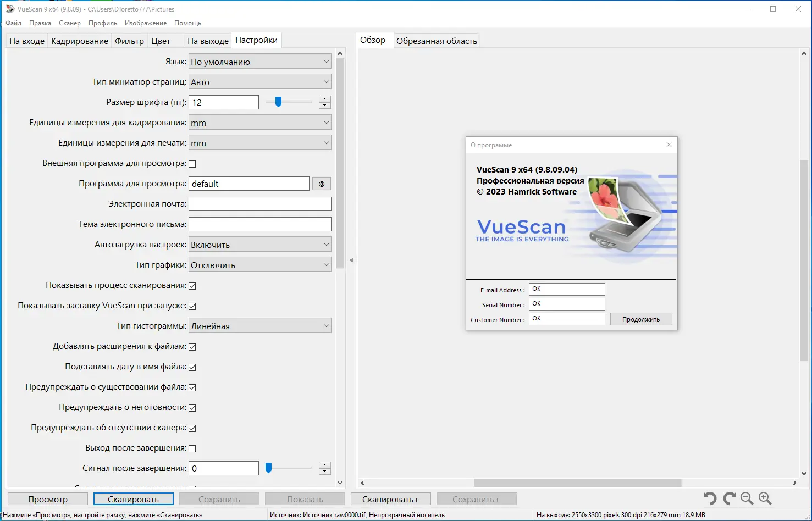Switch to the Обрезанная область tab
Image resolution: width=812 pixels, height=521 pixels.
[437, 41]
